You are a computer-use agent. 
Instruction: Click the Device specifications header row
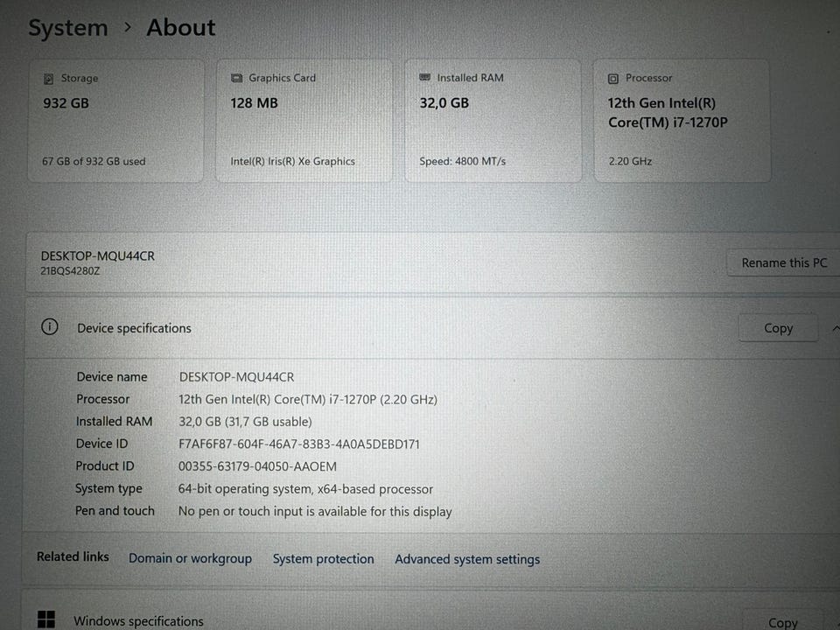point(350,328)
